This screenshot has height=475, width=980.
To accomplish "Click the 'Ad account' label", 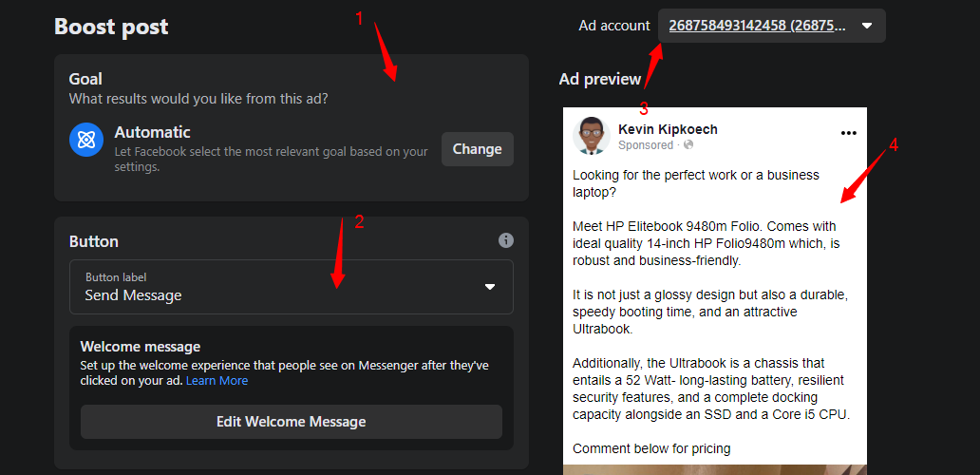I will pos(614,26).
